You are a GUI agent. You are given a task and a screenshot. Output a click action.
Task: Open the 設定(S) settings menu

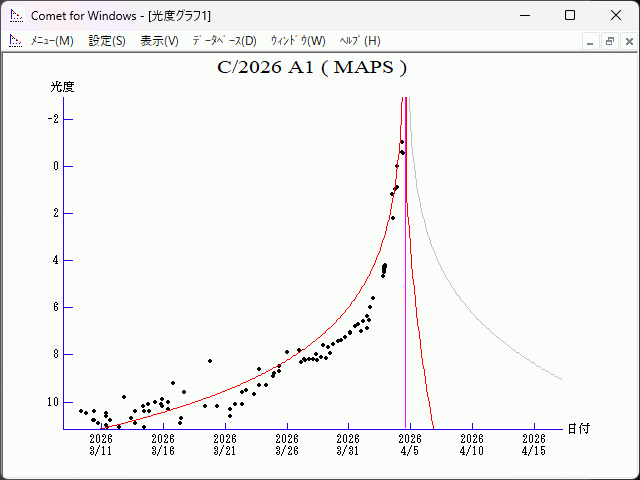pos(107,41)
